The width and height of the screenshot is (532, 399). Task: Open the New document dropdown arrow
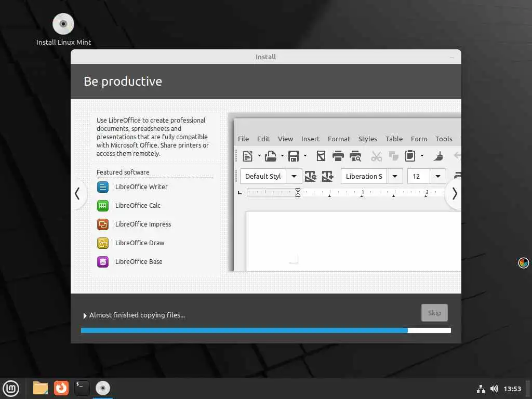259,156
